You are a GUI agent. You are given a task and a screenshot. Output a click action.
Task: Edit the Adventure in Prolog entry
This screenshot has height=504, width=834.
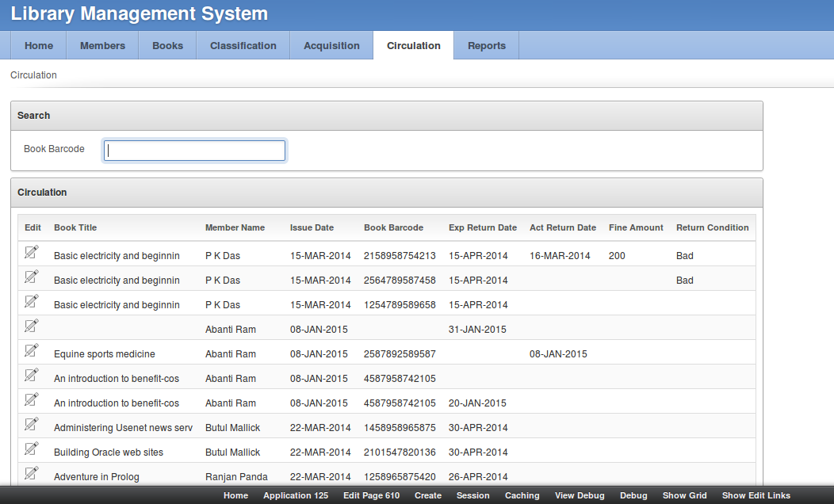pos(31,474)
